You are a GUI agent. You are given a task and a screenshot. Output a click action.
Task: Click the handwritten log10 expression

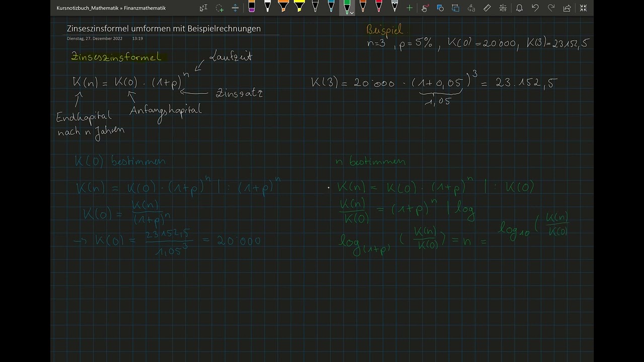point(534,224)
